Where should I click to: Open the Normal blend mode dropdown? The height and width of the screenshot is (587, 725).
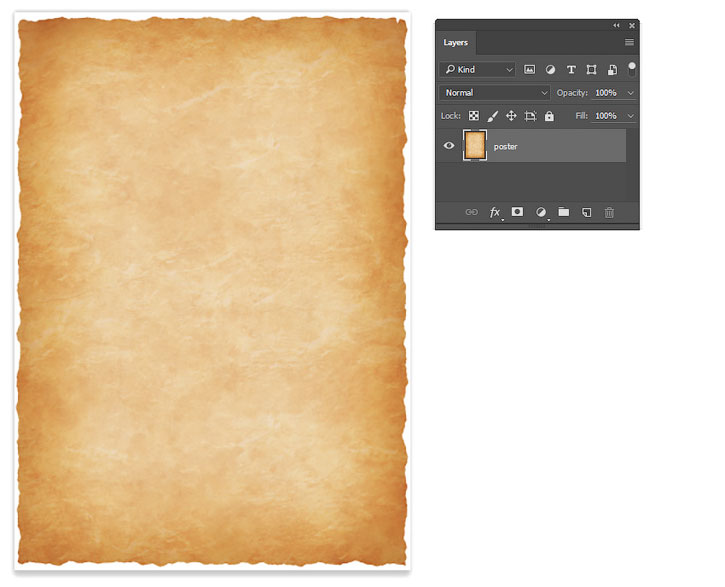click(x=495, y=92)
